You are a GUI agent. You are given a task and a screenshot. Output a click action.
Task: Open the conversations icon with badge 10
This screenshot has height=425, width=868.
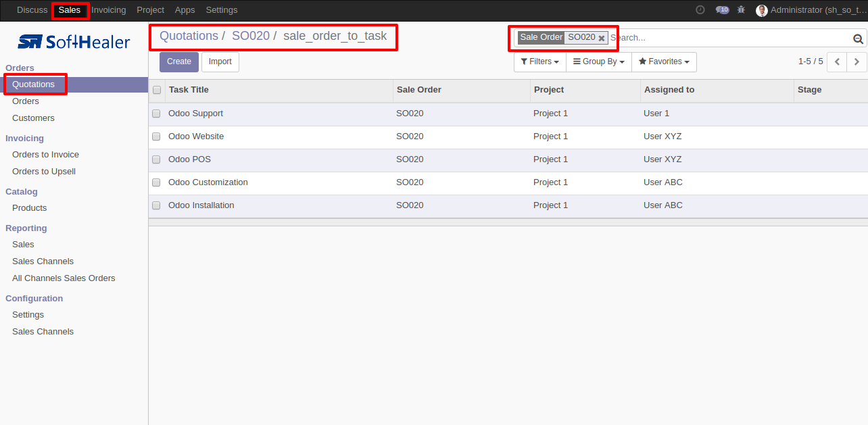(722, 10)
